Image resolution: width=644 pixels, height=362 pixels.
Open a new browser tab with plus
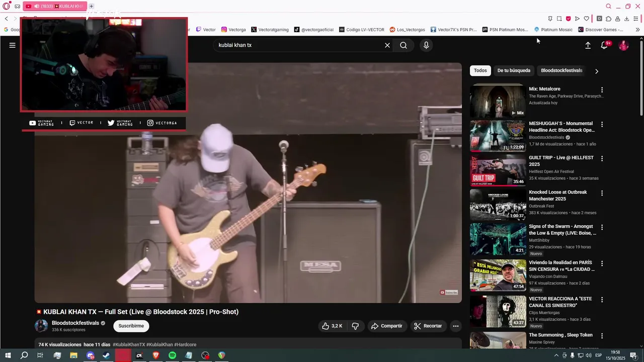[x=91, y=6]
